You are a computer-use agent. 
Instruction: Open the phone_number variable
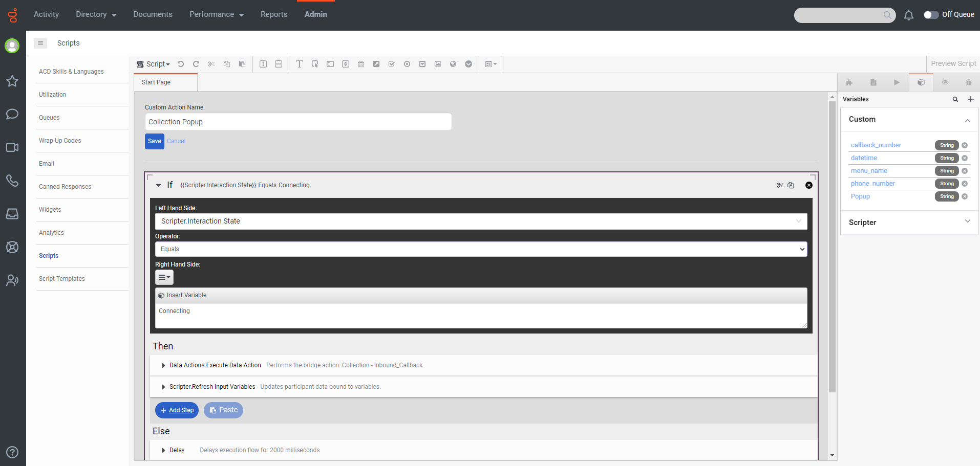coord(873,184)
